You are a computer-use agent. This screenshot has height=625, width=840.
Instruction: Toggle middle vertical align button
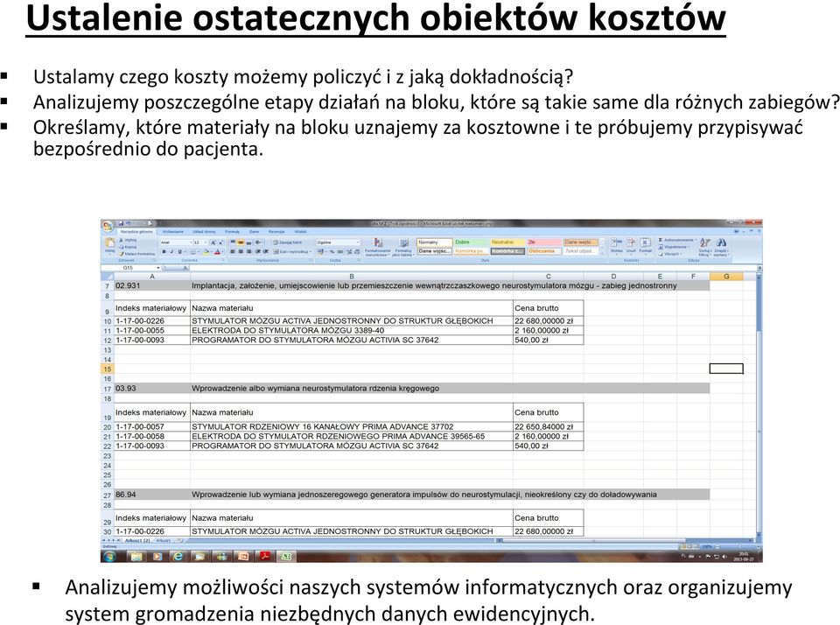241,242
